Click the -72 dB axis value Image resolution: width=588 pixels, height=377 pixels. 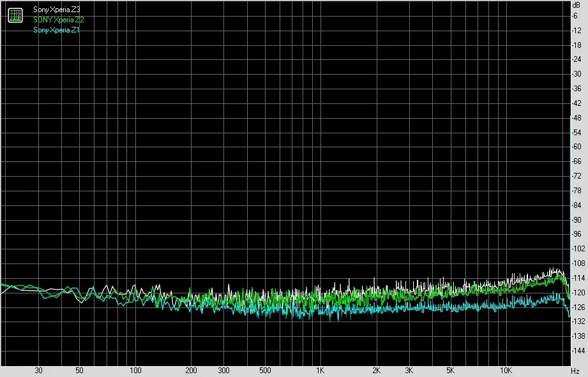coord(577,176)
